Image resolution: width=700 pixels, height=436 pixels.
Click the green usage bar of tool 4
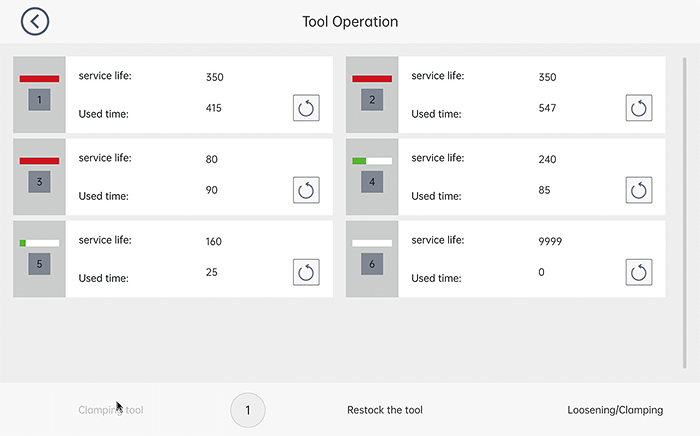360,160
